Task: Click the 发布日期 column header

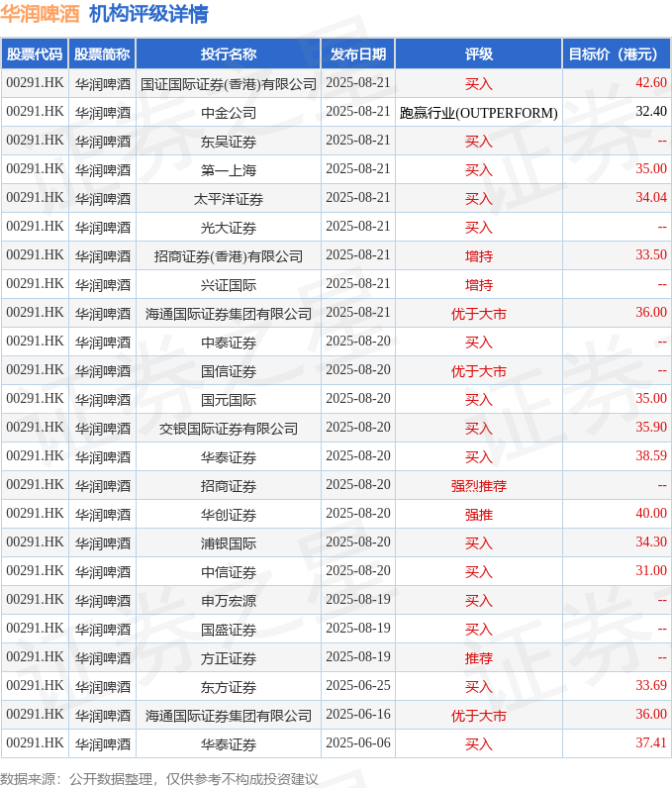Action: 358,53
